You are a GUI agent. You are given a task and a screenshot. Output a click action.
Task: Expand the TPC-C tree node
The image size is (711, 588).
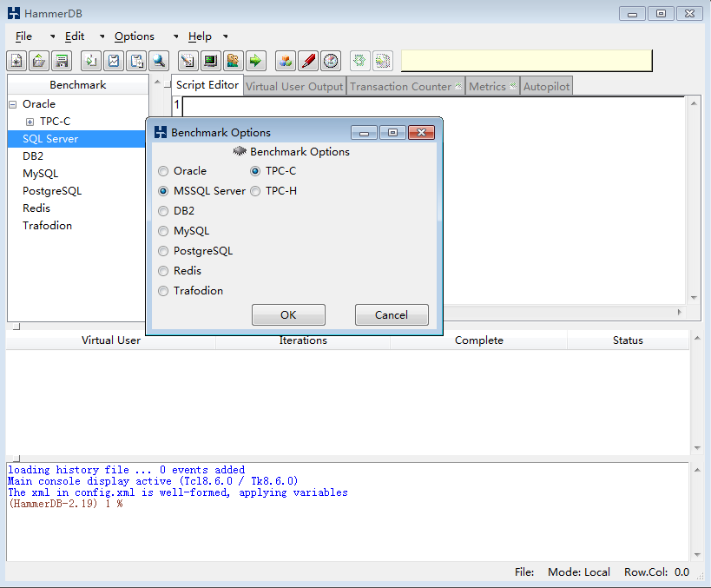30,122
